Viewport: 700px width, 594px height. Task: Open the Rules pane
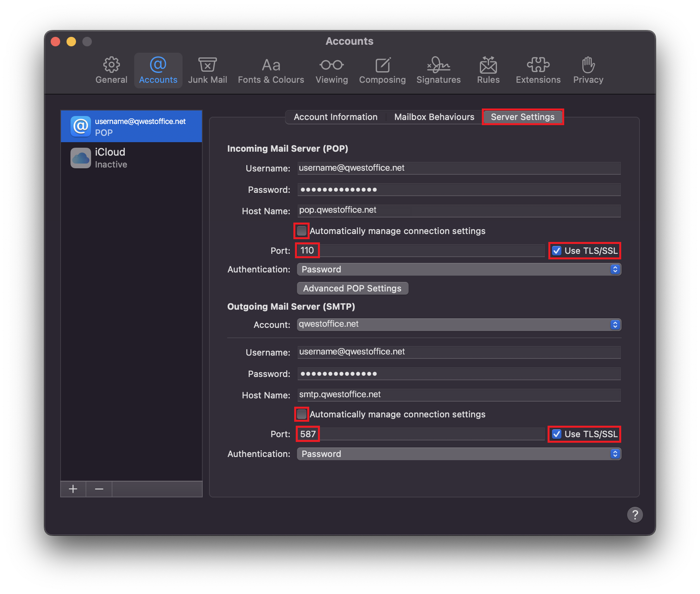488,70
